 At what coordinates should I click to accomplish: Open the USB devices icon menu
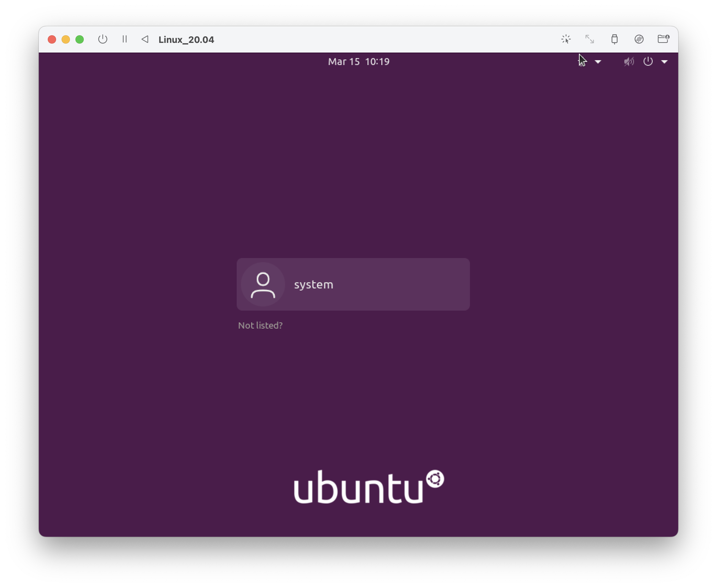(x=614, y=39)
